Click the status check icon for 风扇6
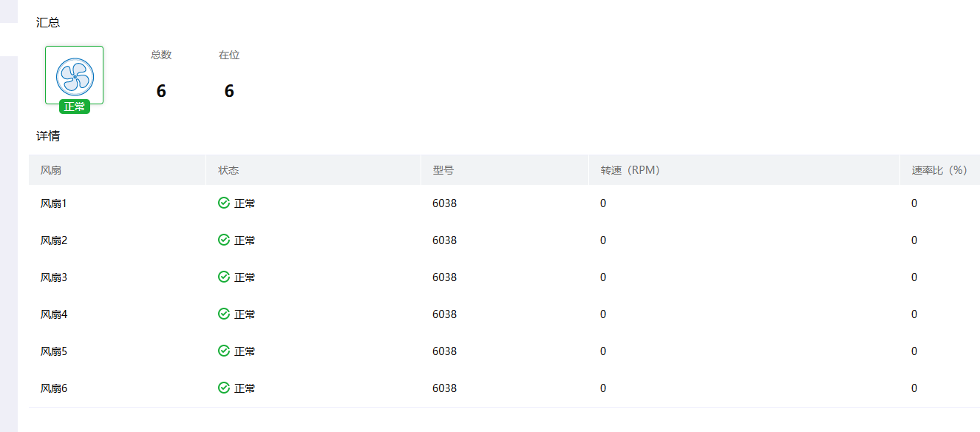This screenshot has width=980, height=432. 224,388
